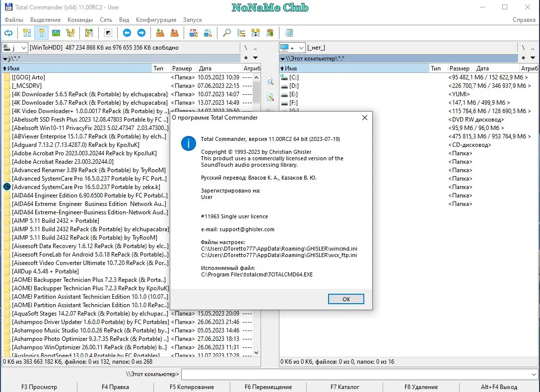Click the Pack files icon with green arrow
Image resolution: width=540 pixels, height=392 pixels.
click(x=160, y=33)
